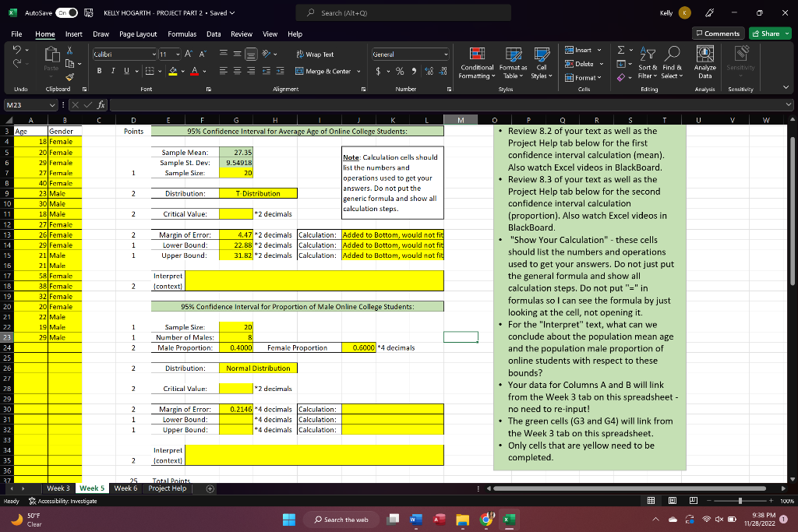The width and height of the screenshot is (798, 532).
Task: Toggle Top Align
Action: coord(224,54)
